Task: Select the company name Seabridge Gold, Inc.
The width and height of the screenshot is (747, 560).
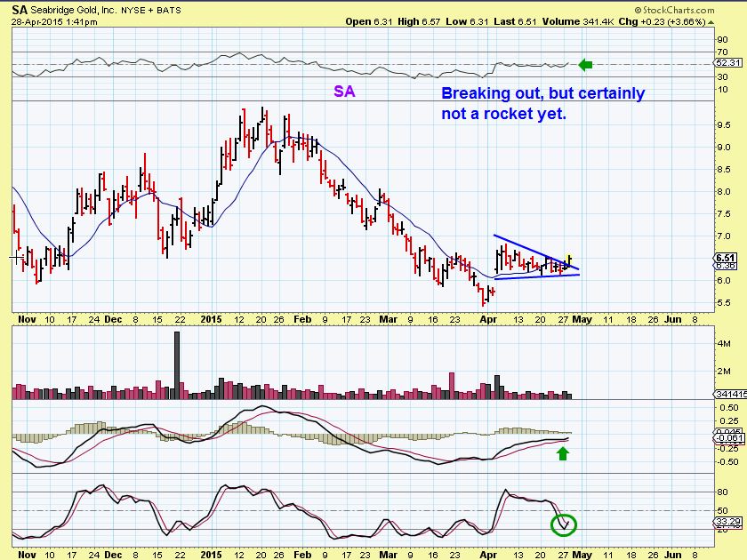Action: point(73,10)
